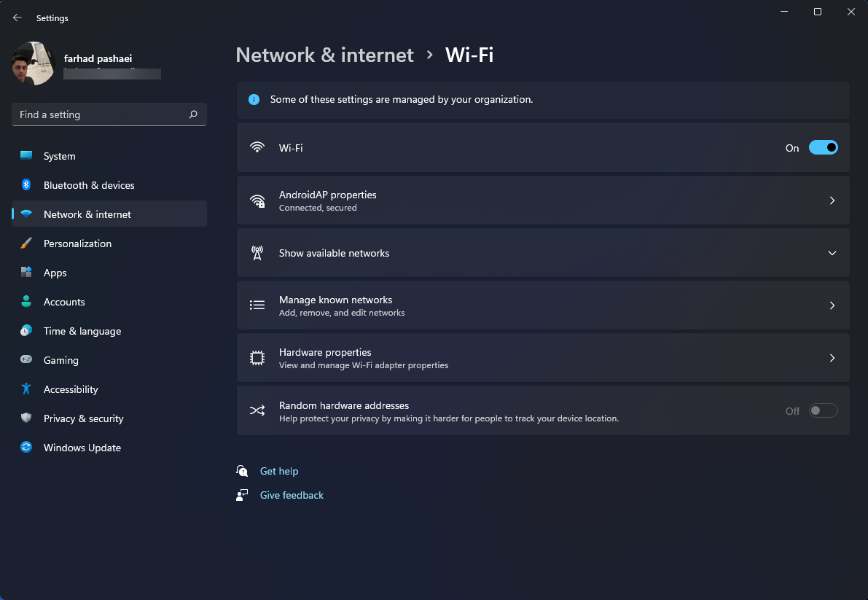
Task: Click the Give feedback link
Action: coord(292,496)
